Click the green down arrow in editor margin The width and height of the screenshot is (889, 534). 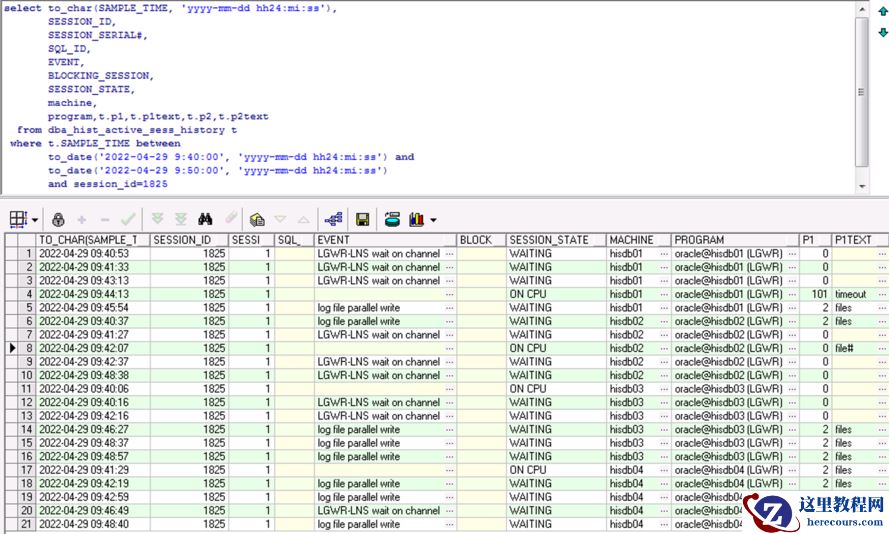pyautogui.click(x=882, y=32)
